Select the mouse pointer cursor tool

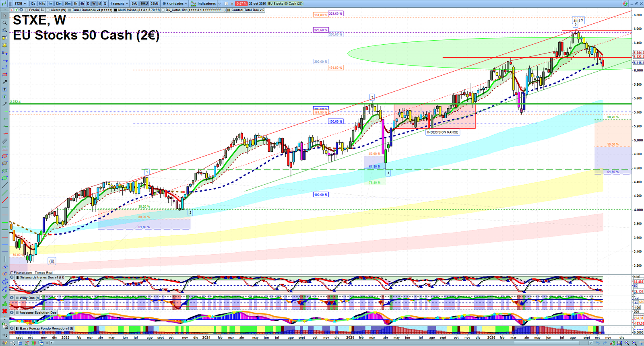pos(4,16)
